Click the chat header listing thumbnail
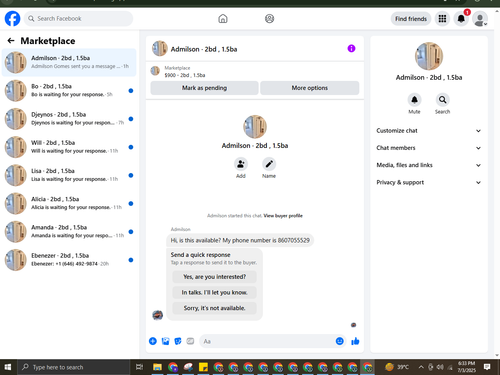 point(159,49)
